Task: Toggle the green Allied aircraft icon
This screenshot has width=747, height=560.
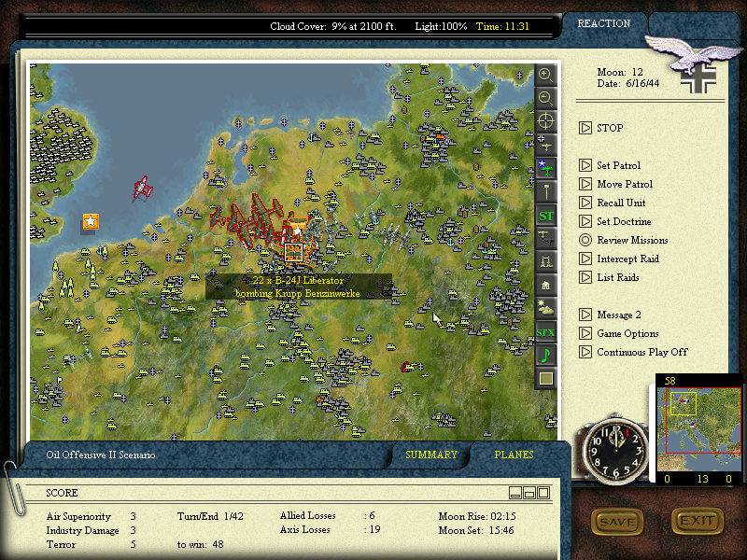Action: (545, 168)
